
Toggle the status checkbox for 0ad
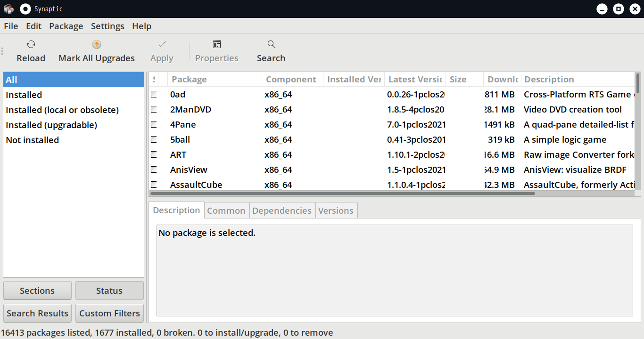tap(154, 94)
